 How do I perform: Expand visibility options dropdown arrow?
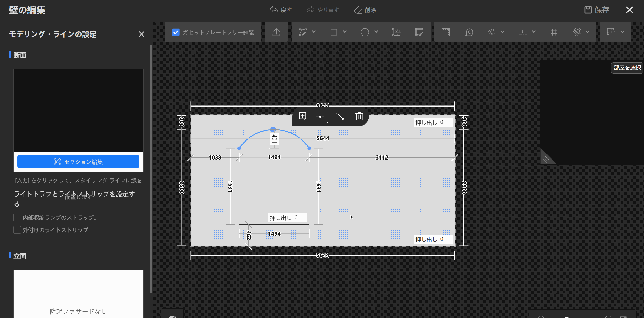[x=503, y=32]
